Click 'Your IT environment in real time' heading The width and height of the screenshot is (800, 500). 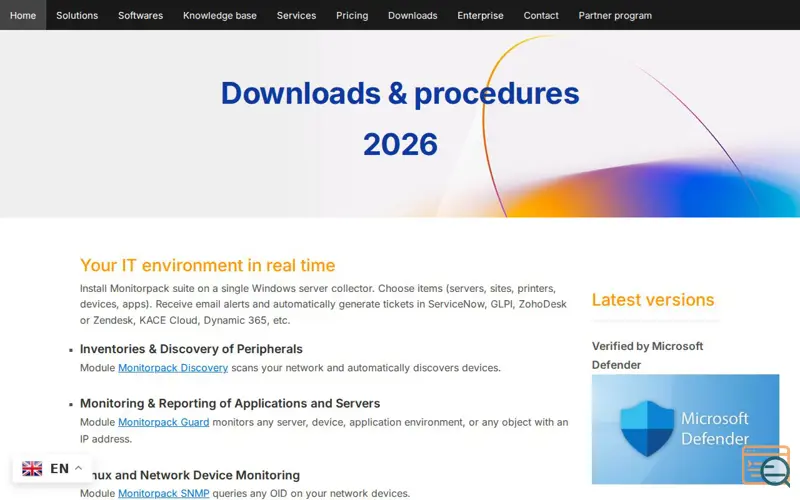(x=207, y=265)
